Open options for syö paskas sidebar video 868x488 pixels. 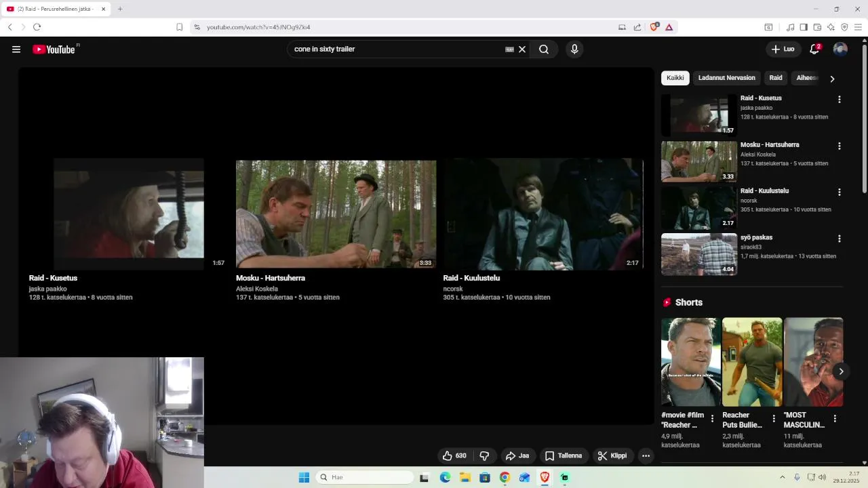coord(839,239)
